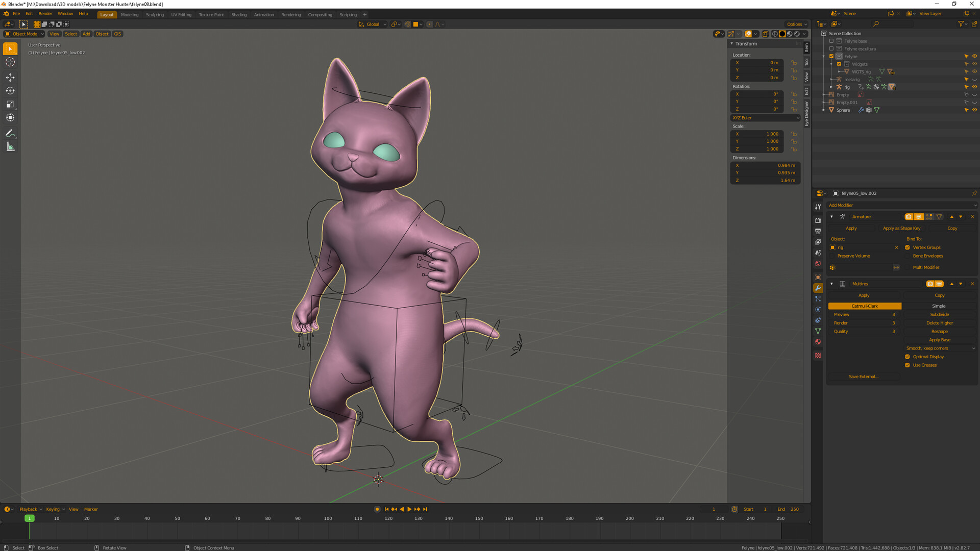This screenshot has height=551, width=980.
Task: Open the outliner filter dropdown
Action: coord(962,24)
